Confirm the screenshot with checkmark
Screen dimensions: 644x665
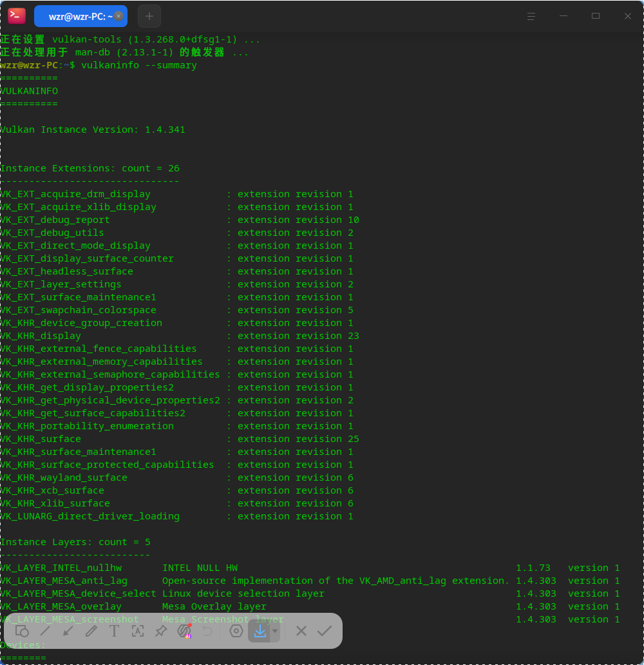(325, 631)
